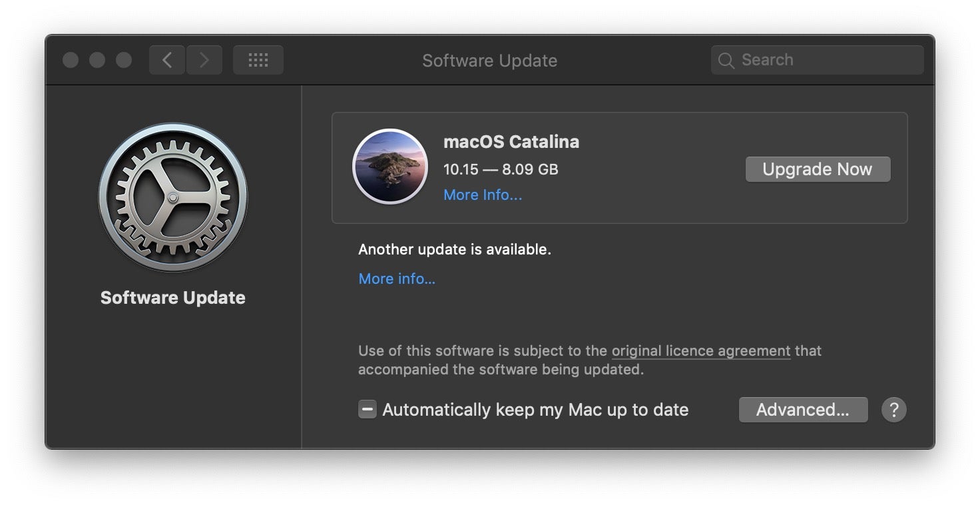Open More info… below Another update is available

397,278
